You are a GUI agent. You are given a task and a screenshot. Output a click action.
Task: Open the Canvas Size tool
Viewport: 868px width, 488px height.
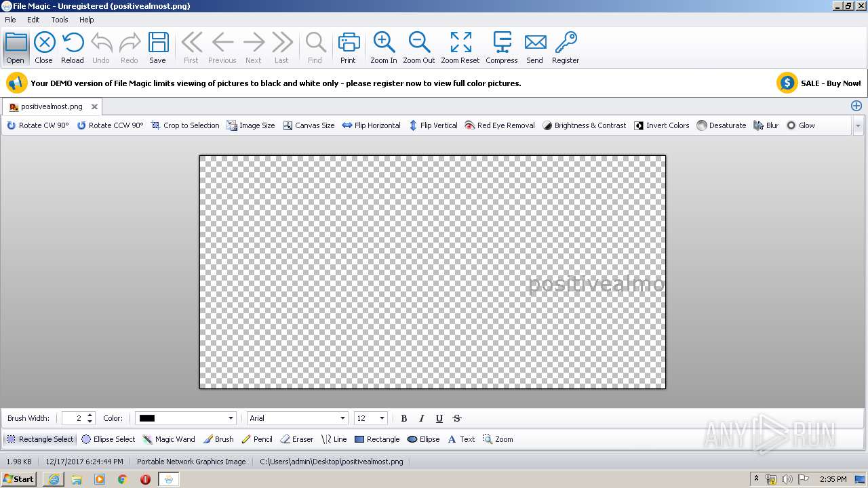click(x=309, y=125)
